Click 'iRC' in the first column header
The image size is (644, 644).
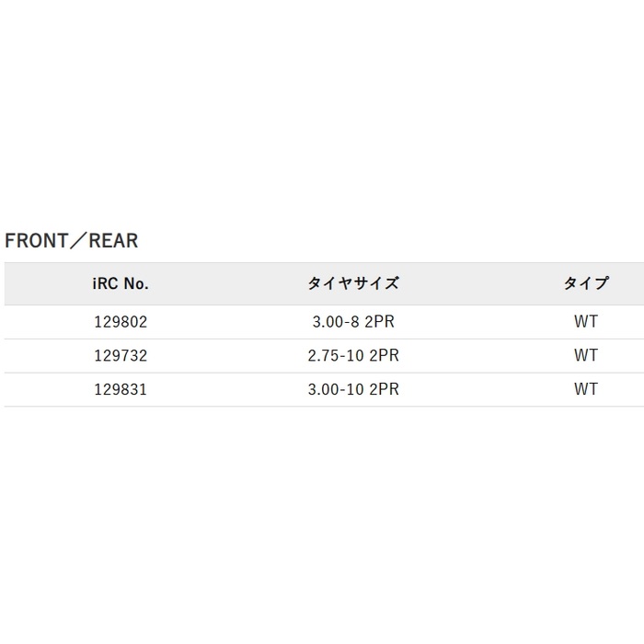tap(105, 283)
